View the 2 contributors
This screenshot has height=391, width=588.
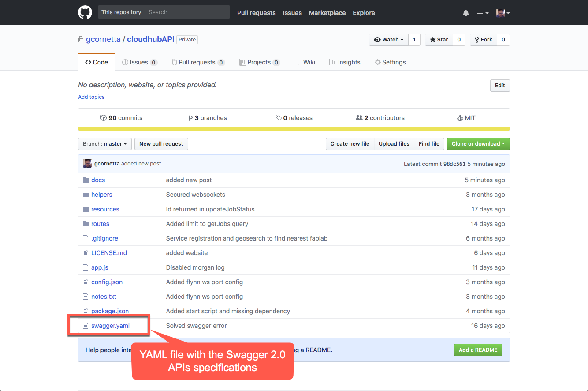pyautogui.click(x=380, y=118)
